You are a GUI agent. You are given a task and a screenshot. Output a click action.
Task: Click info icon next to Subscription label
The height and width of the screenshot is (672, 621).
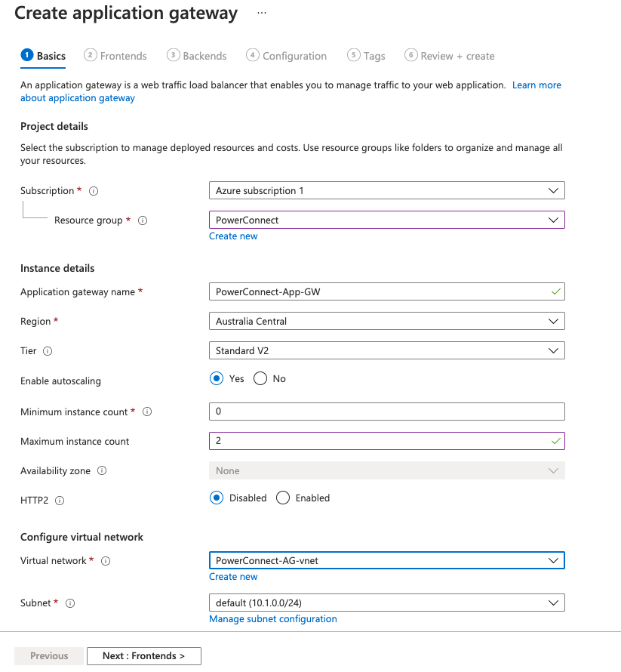coord(94,192)
